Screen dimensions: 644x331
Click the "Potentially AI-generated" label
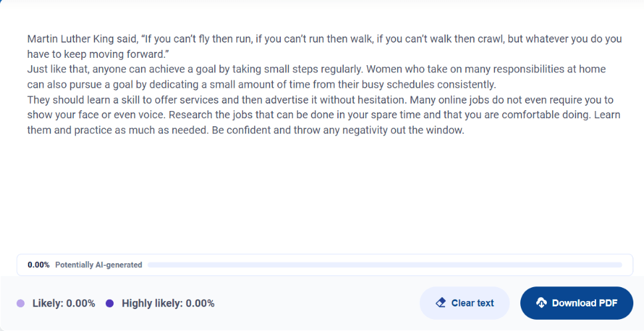click(x=98, y=265)
